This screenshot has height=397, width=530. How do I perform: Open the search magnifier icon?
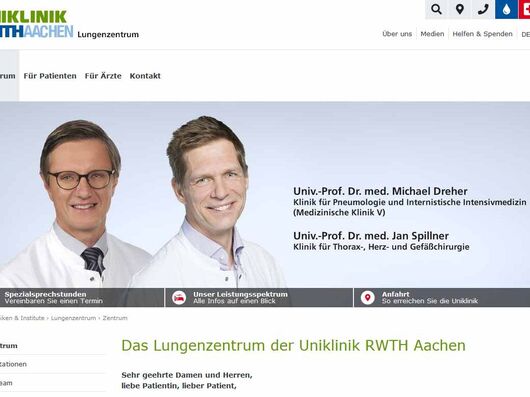click(436, 9)
